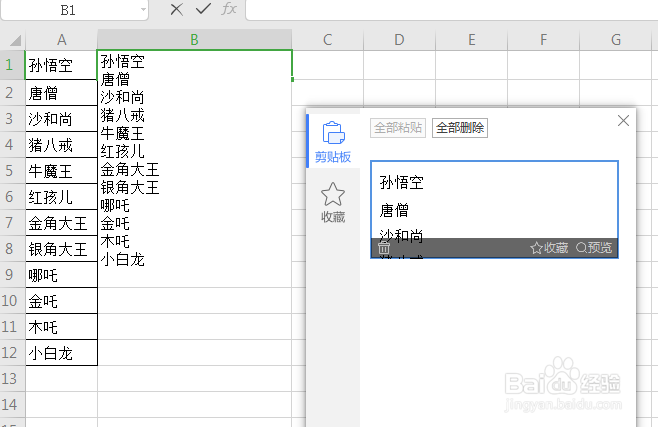Click cell A8 containing 银角大王

(x=61, y=249)
